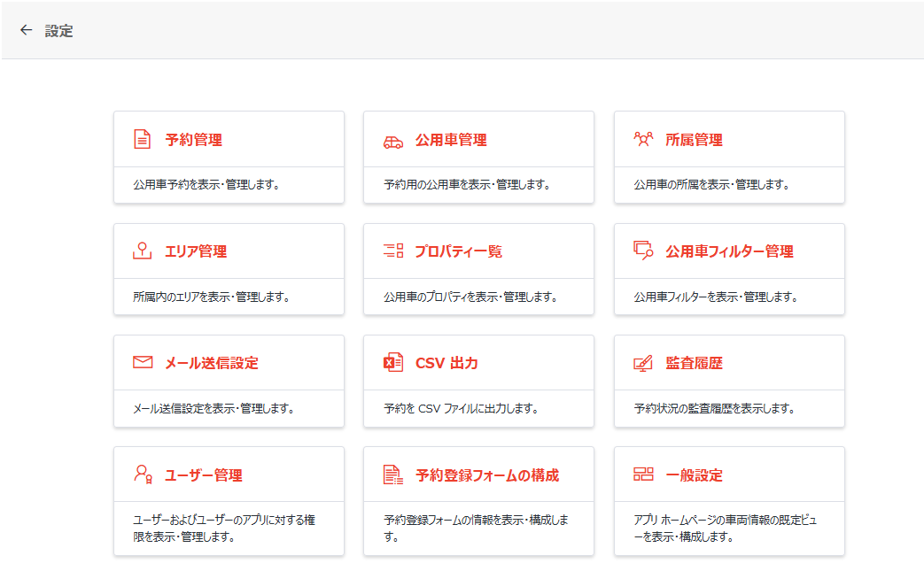Image resolution: width=924 pixels, height=571 pixels.
Task: Click description 公用車フィルターを表示・管理します。
Action: tap(716, 297)
